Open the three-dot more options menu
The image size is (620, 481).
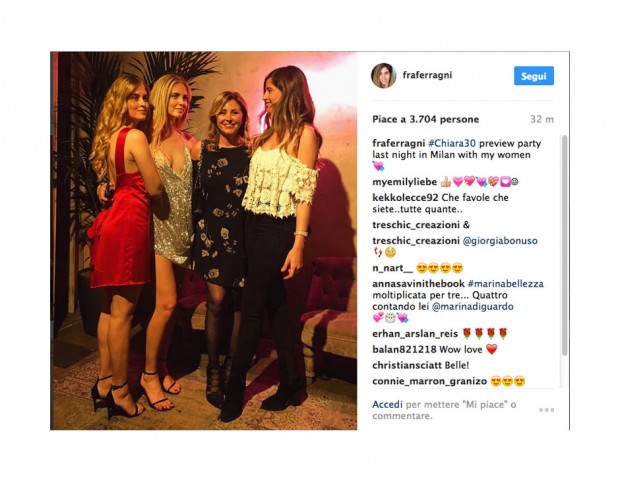click(x=546, y=410)
